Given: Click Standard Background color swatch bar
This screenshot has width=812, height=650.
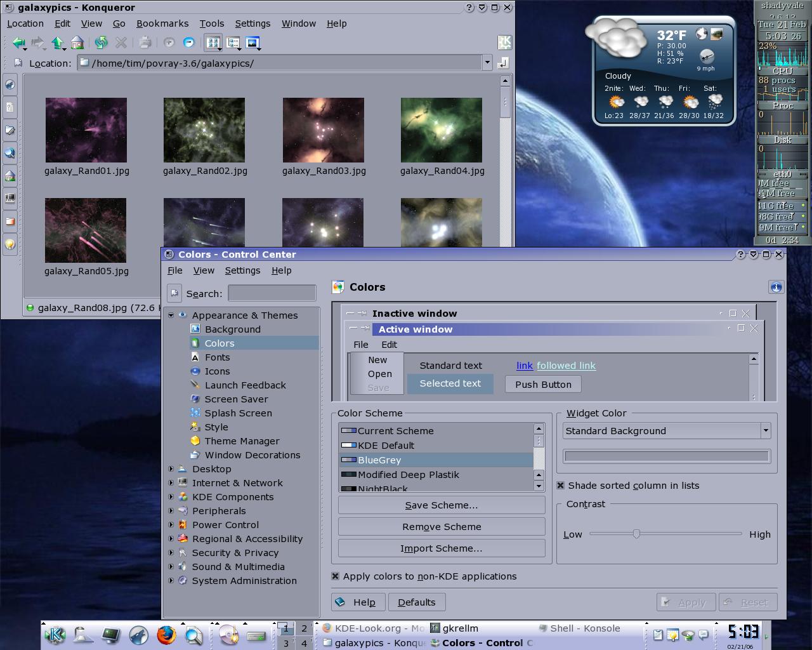Looking at the screenshot, I should [x=667, y=456].
